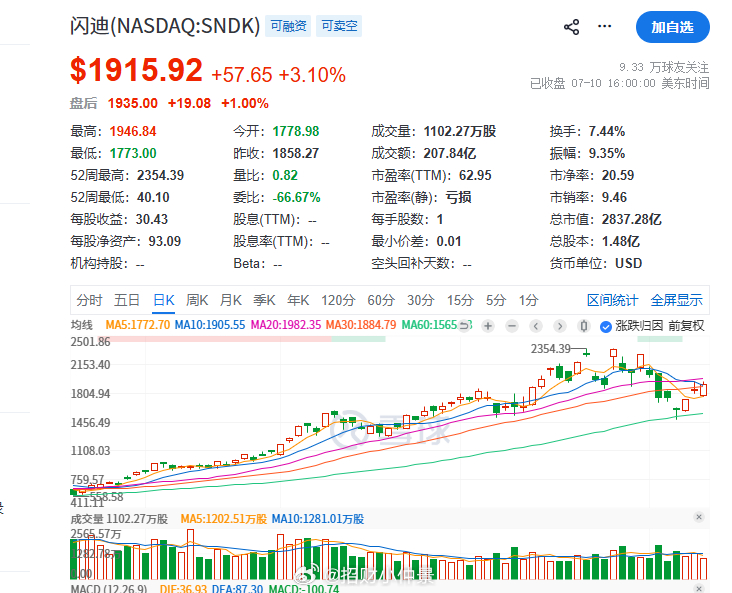
Task: Click the 最低 value 1773.00
Action: point(133,154)
